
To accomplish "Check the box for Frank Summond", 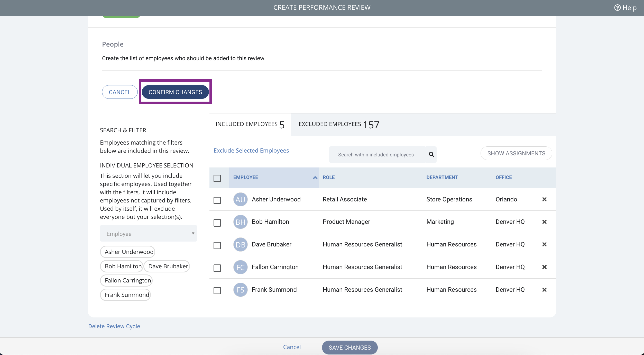I will coord(217,290).
